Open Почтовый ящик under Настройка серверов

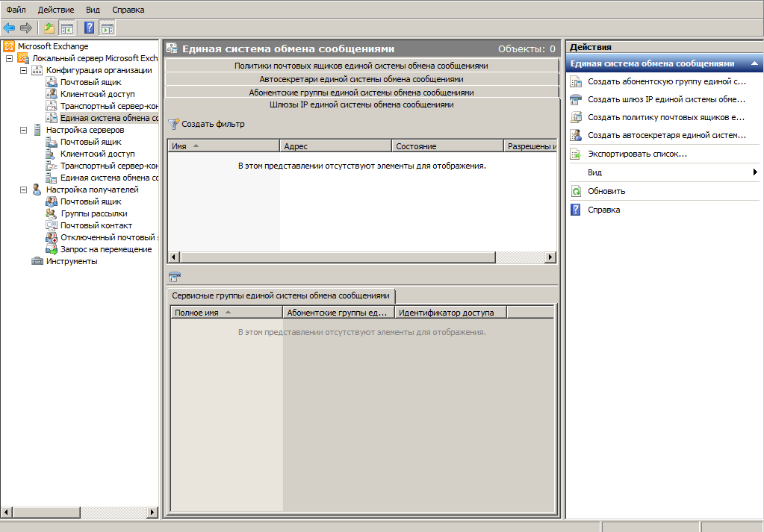coord(90,142)
